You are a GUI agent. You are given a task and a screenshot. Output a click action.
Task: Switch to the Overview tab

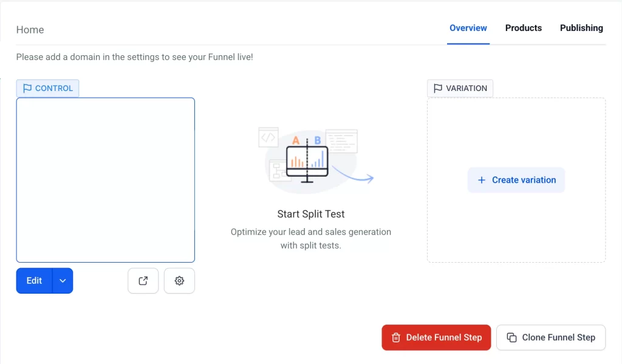click(x=468, y=28)
